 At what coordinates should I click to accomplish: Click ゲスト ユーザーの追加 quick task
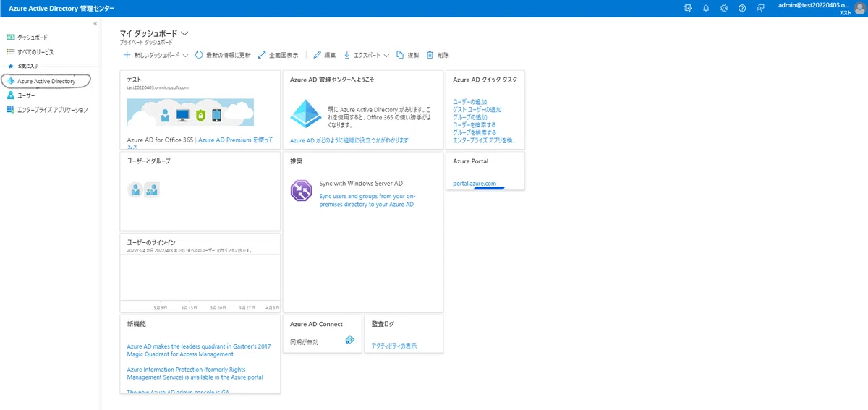pos(477,109)
